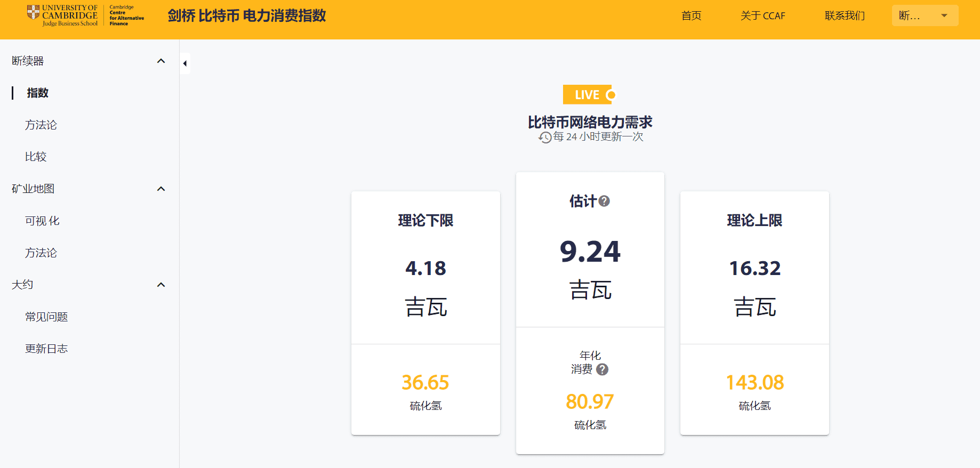
Task: Click the help icon beside 年化消费
Action: (602, 369)
